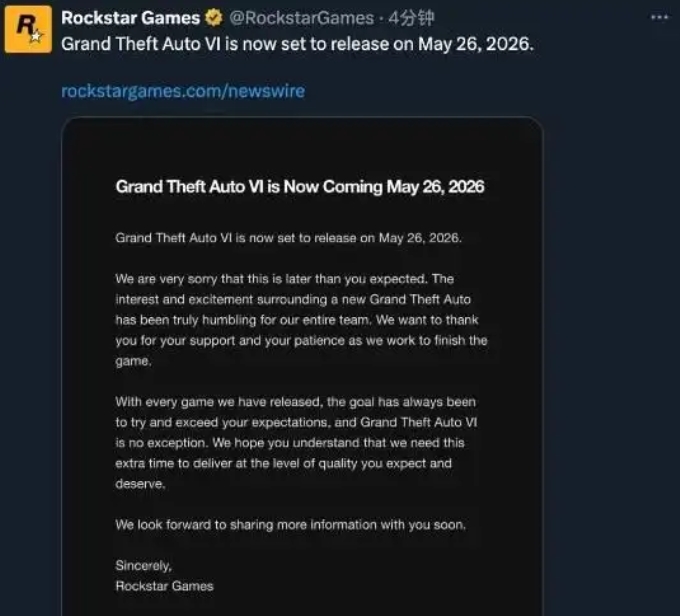Click the tweet text about May 26 release
This screenshot has height=616, width=680.
point(298,44)
